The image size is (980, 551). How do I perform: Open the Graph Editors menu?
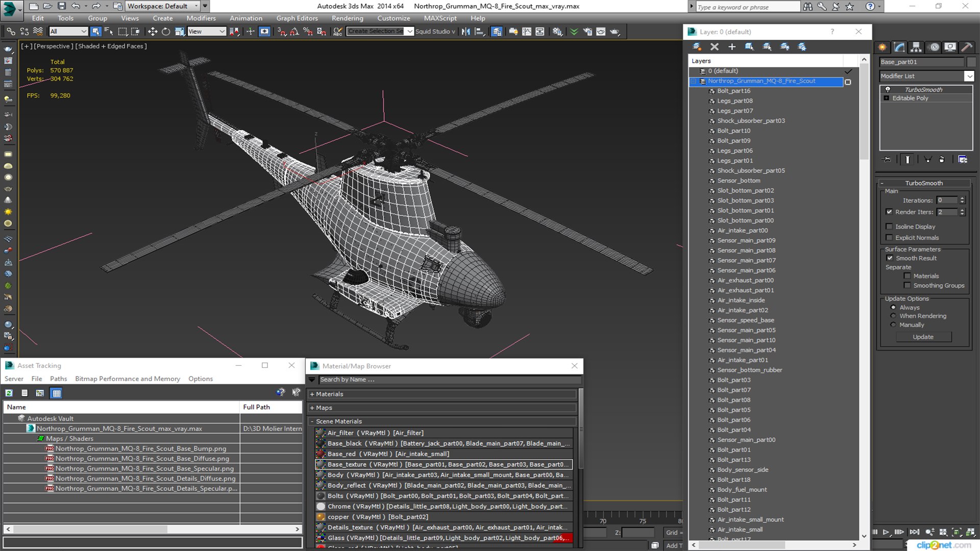[x=297, y=18]
